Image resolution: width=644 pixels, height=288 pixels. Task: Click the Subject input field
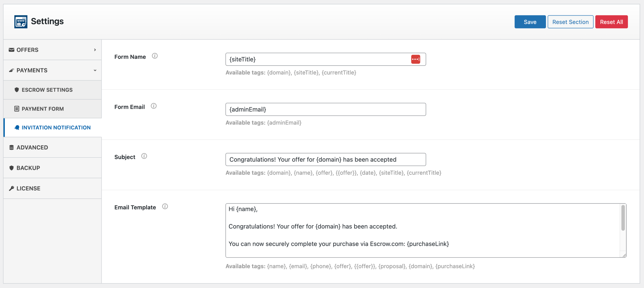[x=326, y=159]
